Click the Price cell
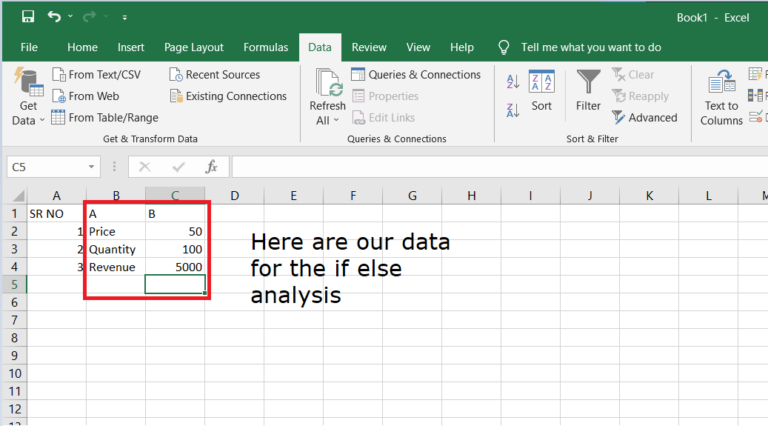The height and width of the screenshot is (426, 768). point(116,232)
